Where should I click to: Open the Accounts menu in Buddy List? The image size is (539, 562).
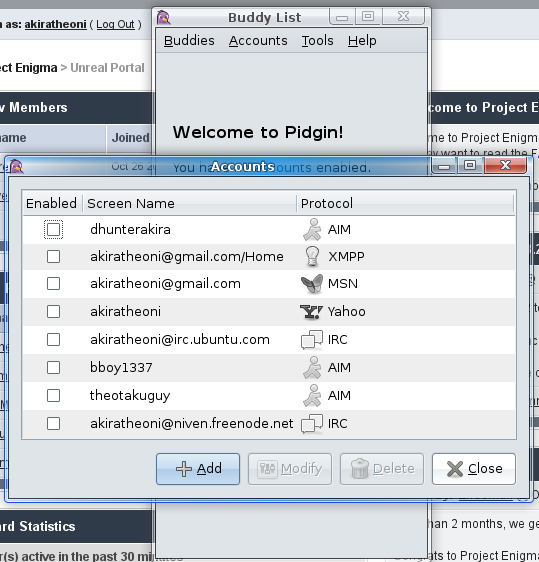(x=258, y=41)
